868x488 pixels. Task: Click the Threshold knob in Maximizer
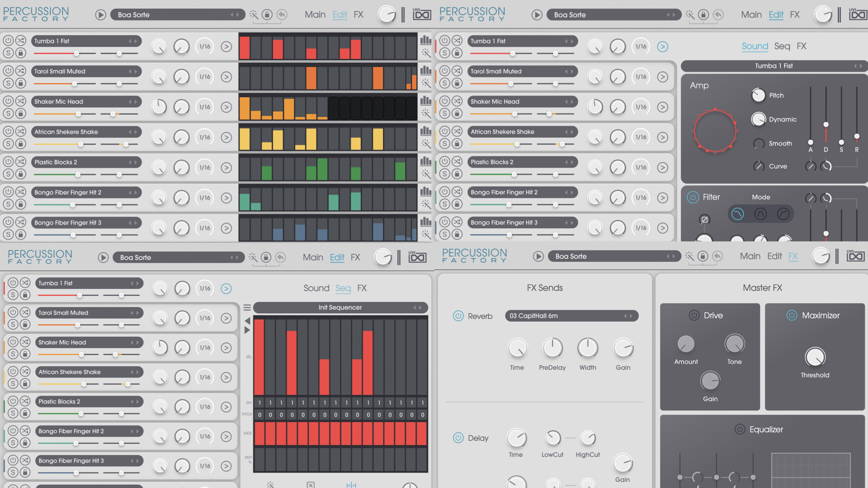815,357
